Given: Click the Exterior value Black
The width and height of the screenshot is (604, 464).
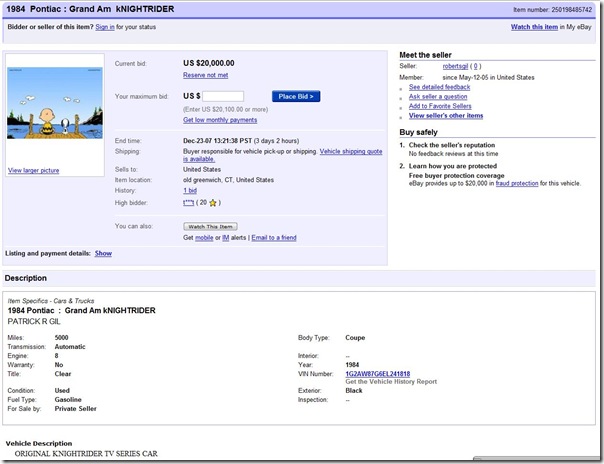Looking at the screenshot, I should [x=354, y=391].
